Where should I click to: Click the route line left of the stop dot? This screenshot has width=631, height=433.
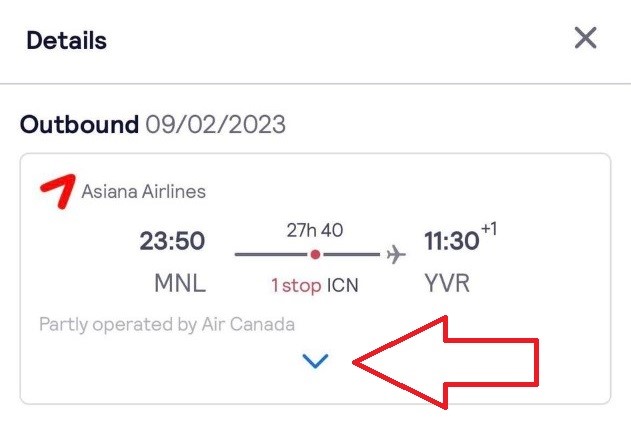271,254
